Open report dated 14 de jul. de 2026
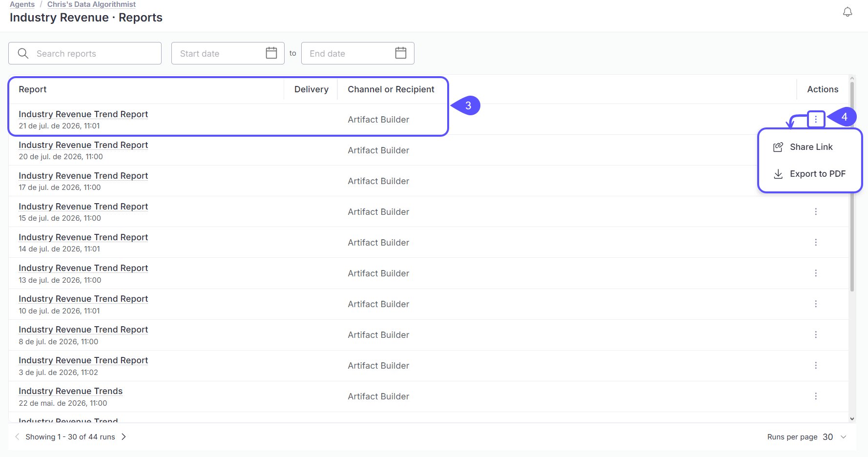868x457 pixels. [83, 237]
